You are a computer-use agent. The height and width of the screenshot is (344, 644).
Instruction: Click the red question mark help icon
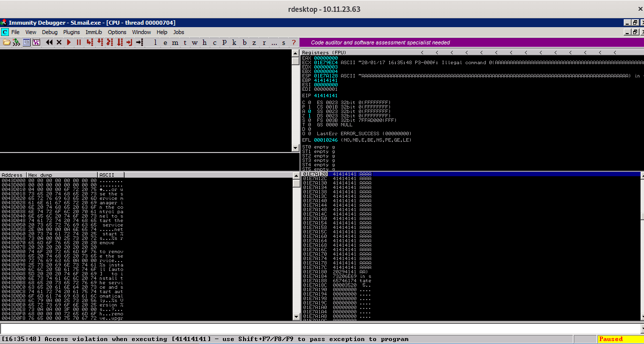(x=294, y=42)
